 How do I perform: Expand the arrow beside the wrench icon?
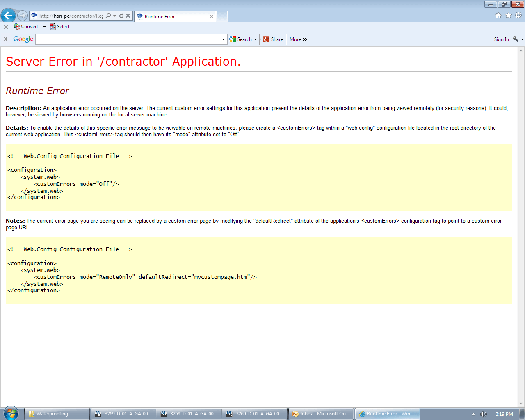[x=522, y=39]
